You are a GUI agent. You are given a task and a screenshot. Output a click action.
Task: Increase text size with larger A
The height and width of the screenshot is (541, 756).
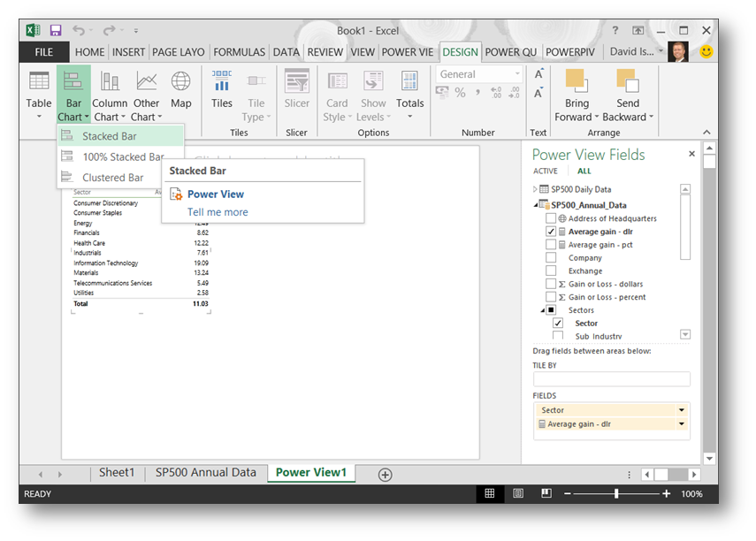click(538, 73)
